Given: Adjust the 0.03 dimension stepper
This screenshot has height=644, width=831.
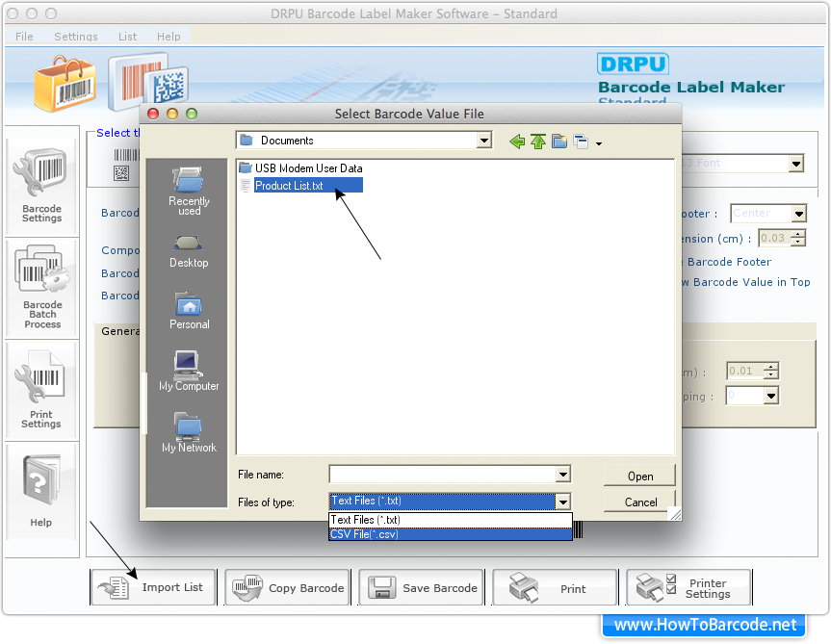Looking at the screenshot, I should pyautogui.click(x=797, y=238).
